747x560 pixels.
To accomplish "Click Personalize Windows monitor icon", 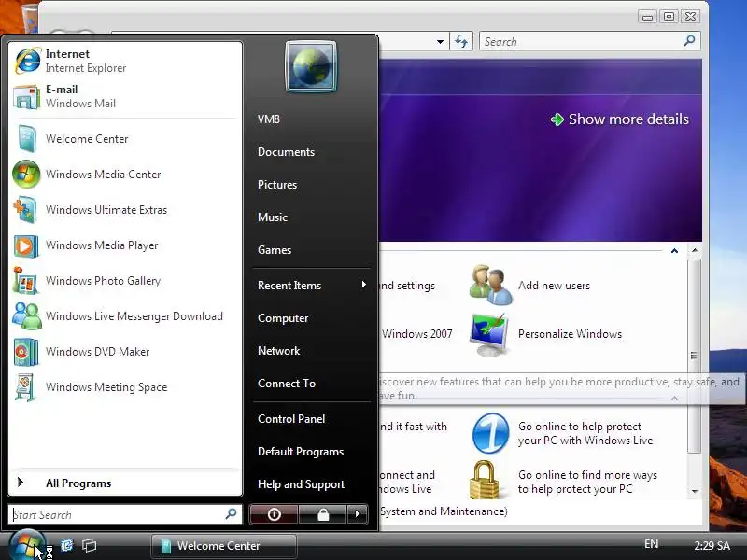I will [489, 335].
